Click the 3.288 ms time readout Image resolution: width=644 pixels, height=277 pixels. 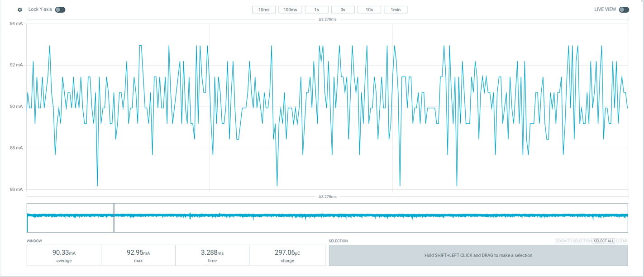coord(212,255)
